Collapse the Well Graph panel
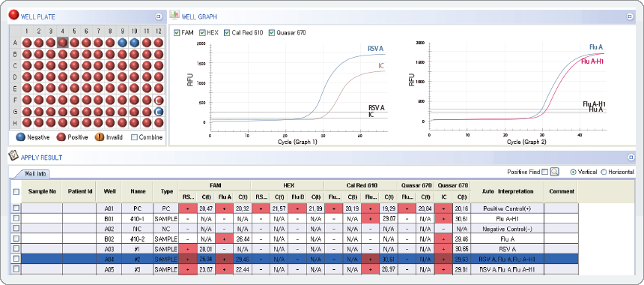Viewport: 644px width, 285px height. pos(629,16)
